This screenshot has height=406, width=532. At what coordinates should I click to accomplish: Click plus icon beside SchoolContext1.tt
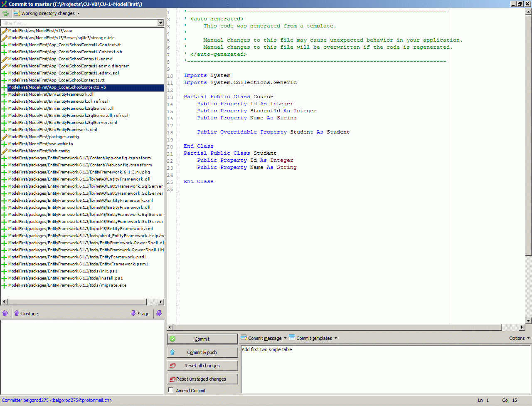(x=4, y=80)
